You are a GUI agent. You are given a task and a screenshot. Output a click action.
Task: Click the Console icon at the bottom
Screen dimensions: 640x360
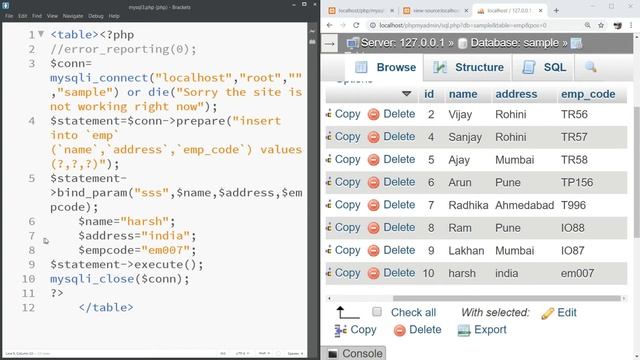click(x=333, y=353)
